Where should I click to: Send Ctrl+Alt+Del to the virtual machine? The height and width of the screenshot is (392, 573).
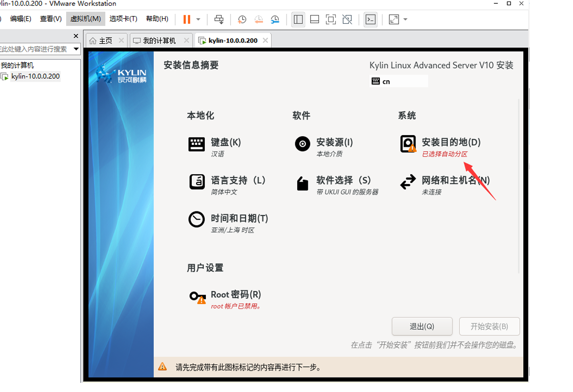[x=219, y=19]
